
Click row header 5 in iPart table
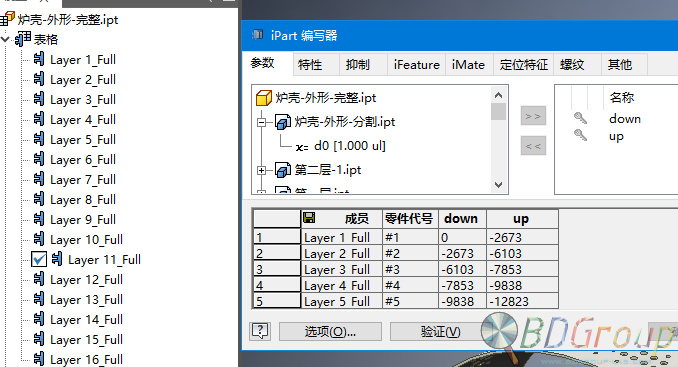click(x=277, y=301)
